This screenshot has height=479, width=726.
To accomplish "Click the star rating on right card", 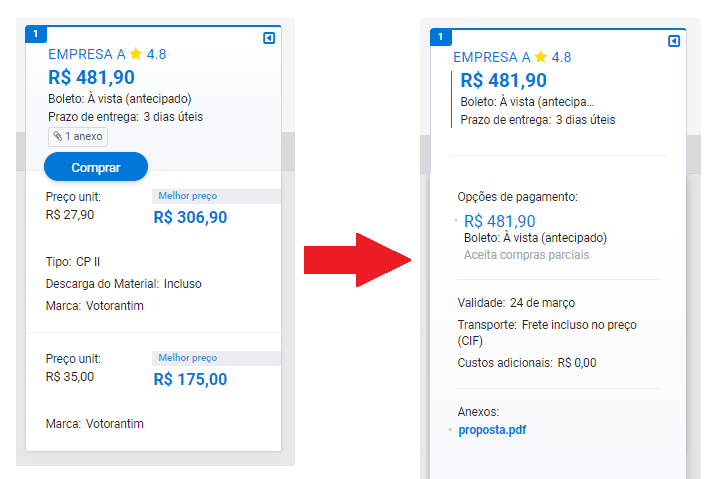I will coord(553,57).
